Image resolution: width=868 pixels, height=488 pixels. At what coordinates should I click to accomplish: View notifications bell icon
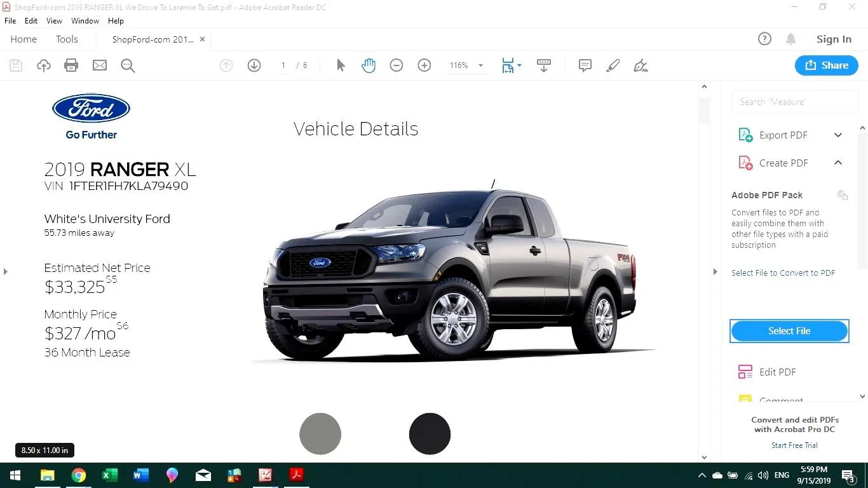pyautogui.click(x=790, y=39)
